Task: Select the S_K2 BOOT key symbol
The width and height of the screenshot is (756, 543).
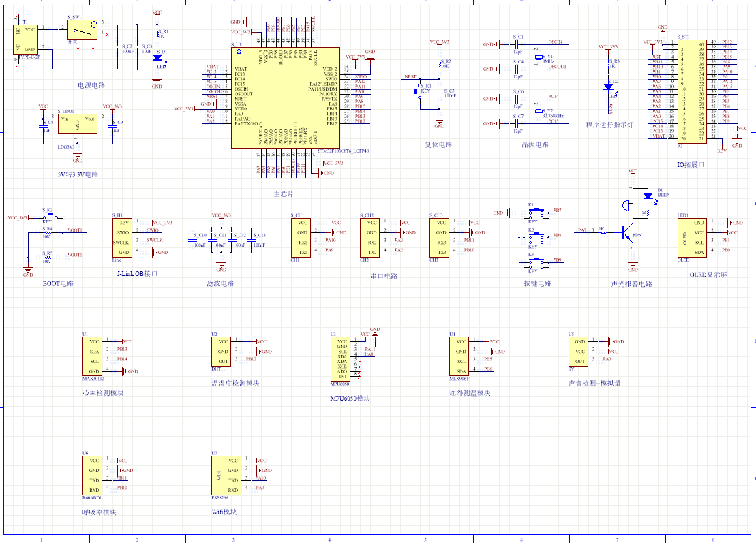Action: (50, 217)
